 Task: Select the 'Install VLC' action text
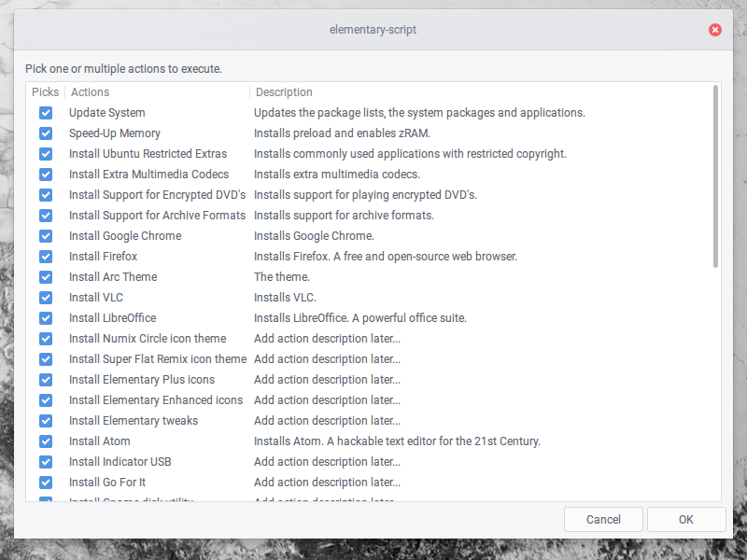[96, 298]
